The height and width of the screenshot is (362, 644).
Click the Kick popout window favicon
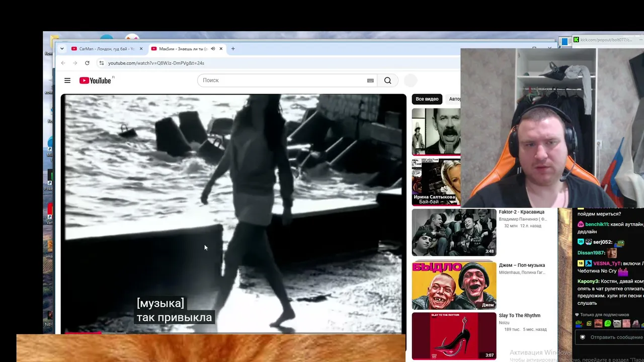576,40
